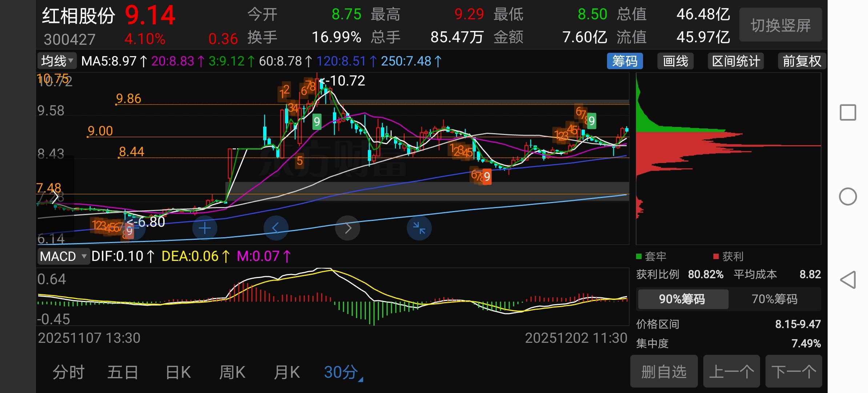Open the MACD indicator dropdown
868x393 pixels.
pyautogui.click(x=63, y=256)
